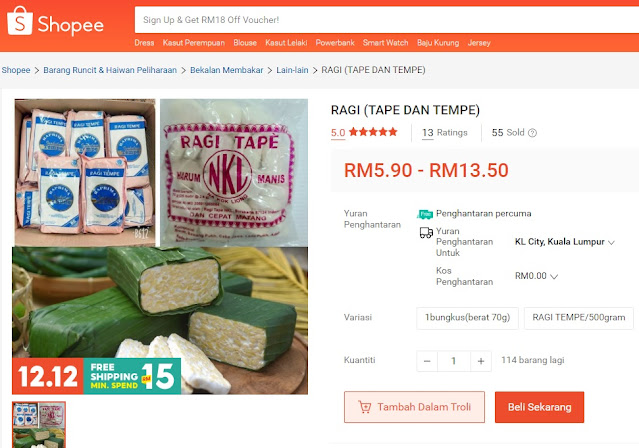The height and width of the screenshot is (448, 639).
Task: Select the product thumbnail below main image
Action: [x=39, y=425]
